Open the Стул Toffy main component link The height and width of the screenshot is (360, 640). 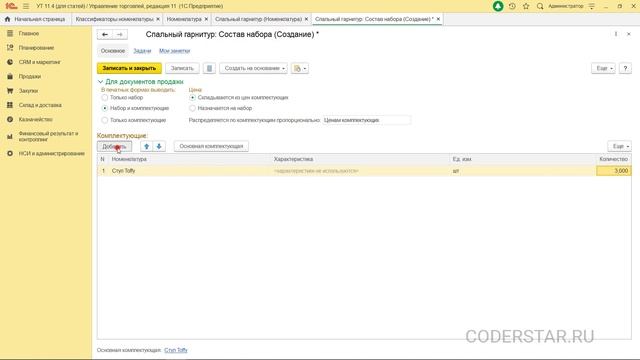point(176,350)
